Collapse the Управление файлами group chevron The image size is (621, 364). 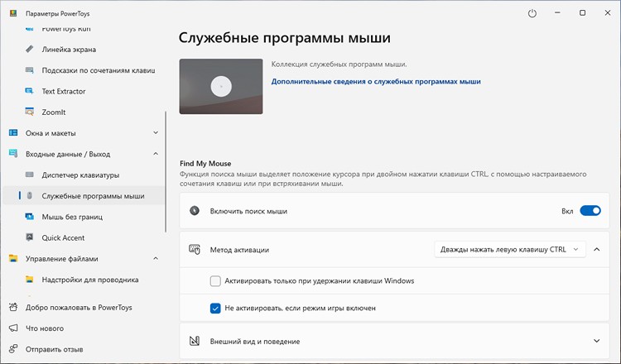[x=156, y=258]
